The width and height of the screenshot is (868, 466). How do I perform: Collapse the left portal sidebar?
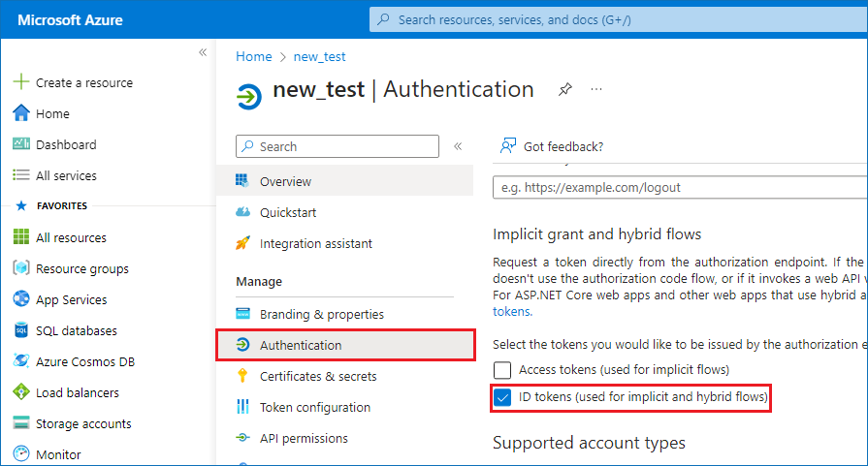[203, 52]
